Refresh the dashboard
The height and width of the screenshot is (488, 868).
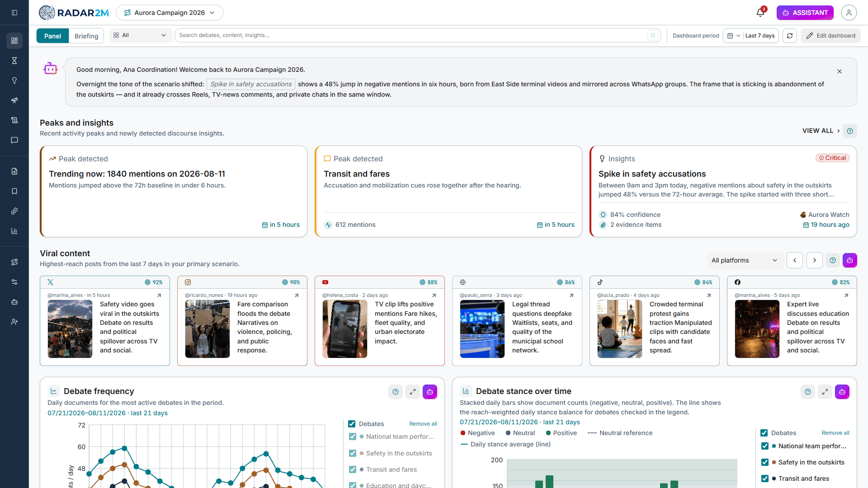click(790, 36)
